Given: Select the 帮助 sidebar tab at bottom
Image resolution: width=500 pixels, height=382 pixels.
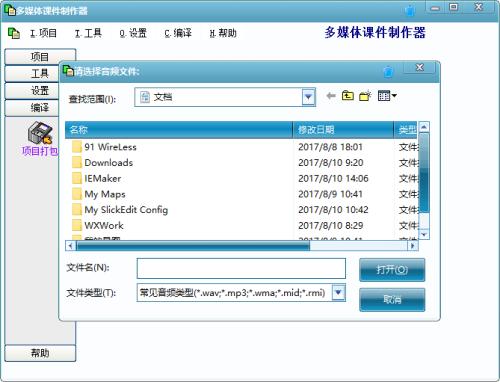Looking at the screenshot, I should [x=40, y=353].
